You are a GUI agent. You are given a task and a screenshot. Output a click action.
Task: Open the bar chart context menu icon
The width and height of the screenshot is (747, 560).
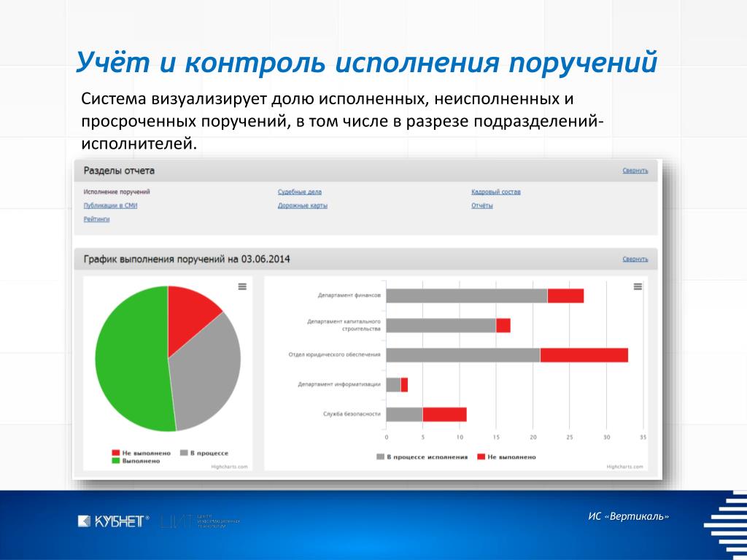(x=638, y=287)
